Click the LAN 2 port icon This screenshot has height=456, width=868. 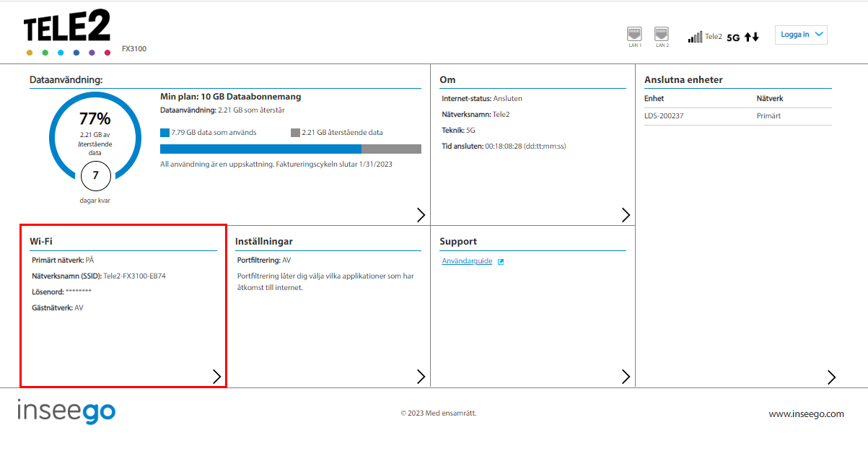662,34
